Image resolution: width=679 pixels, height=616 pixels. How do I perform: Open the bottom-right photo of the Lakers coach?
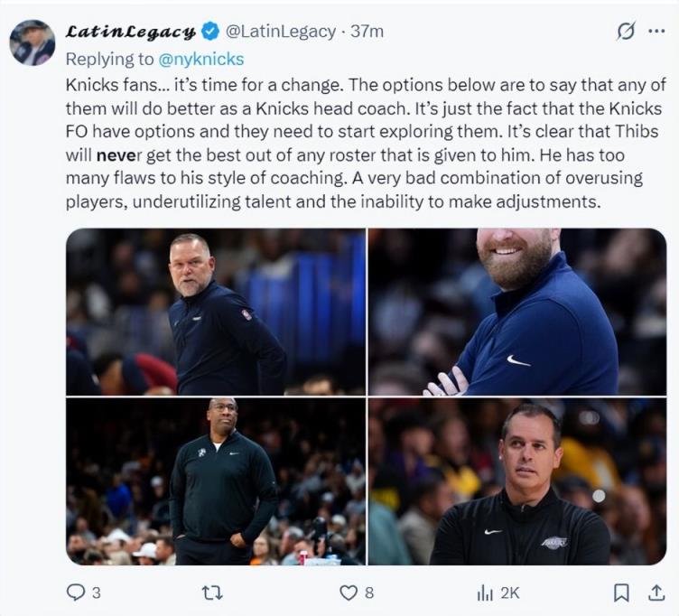click(x=516, y=481)
